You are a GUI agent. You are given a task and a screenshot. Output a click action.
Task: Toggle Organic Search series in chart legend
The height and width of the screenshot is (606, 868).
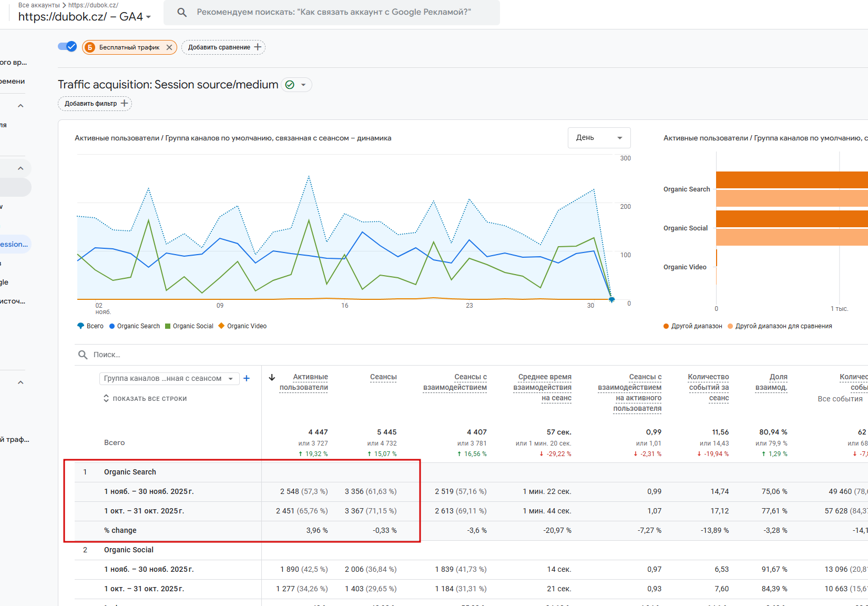[135, 326]
